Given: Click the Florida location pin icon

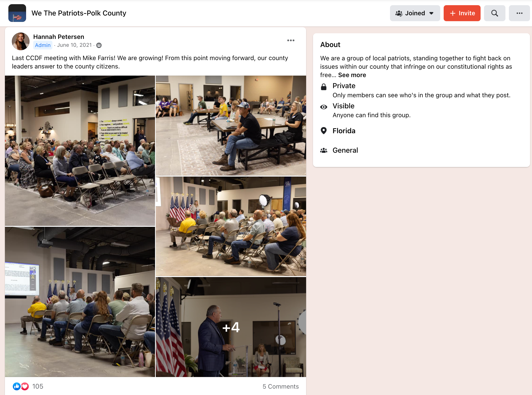Looking at the screenshot, I should pos(324,131).
